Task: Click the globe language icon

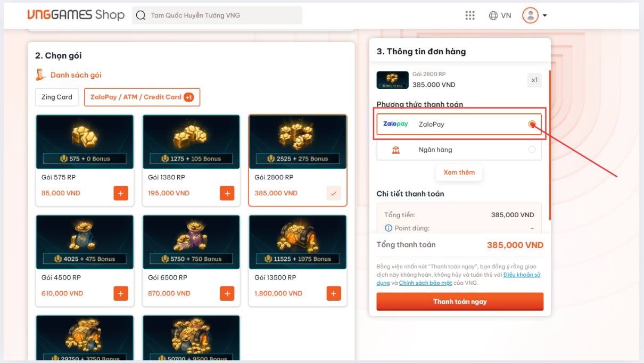Action: coord(493,15)
